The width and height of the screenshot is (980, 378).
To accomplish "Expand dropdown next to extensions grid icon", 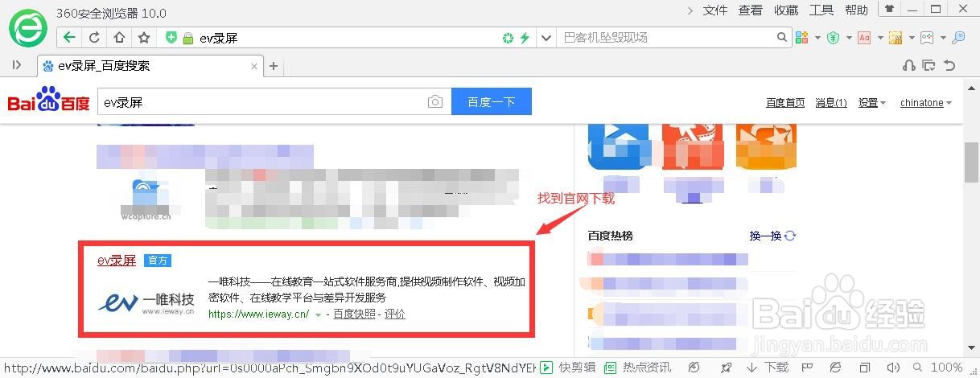I will 817,38.
